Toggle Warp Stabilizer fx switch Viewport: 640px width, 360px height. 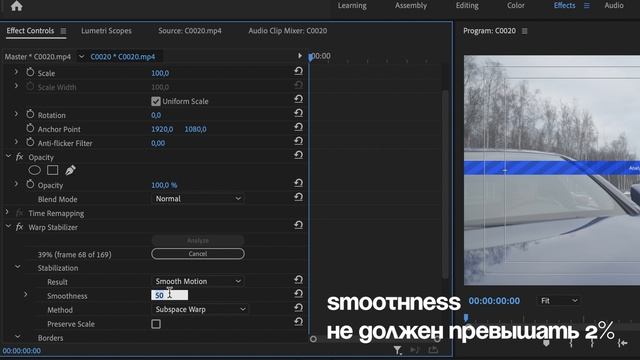coord(20,227)
